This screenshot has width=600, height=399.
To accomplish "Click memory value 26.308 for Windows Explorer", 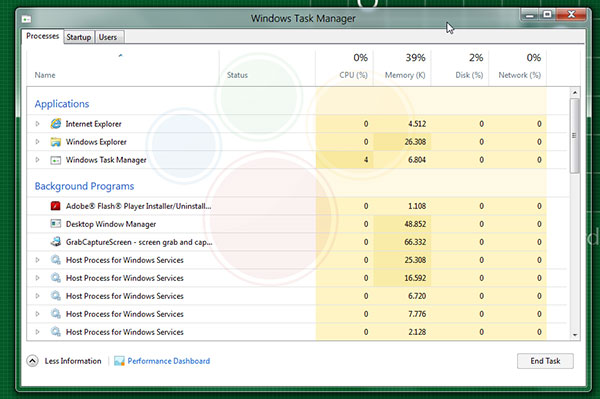I will tap(415, 142).
